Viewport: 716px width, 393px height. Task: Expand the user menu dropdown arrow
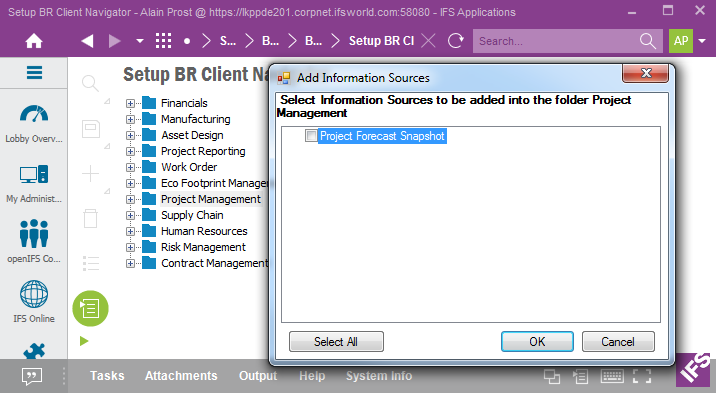[702, 41]
